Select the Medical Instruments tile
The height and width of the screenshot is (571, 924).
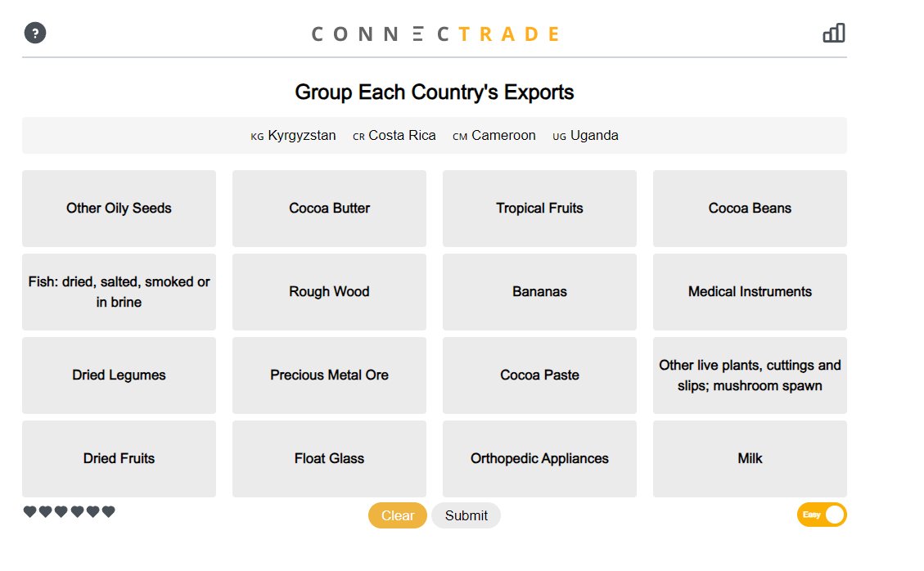click(750, 291)
